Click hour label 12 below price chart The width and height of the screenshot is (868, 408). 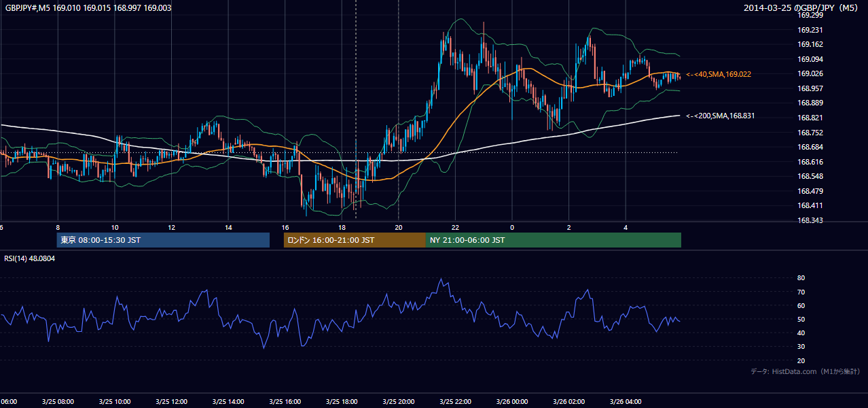click(171, 228)
